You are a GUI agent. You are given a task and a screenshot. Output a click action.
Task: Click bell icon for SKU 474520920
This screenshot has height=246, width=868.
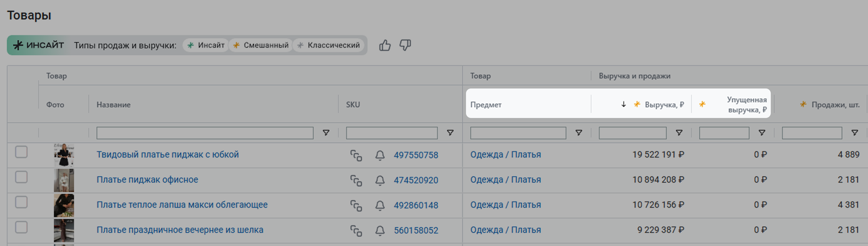[x=380, y=181]
